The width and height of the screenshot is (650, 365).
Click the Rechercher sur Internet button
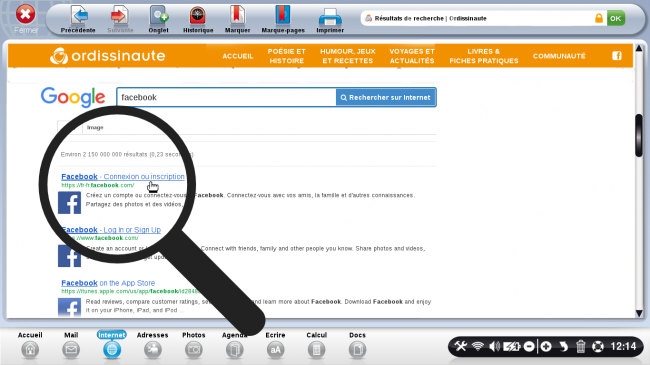coord(386,97)
